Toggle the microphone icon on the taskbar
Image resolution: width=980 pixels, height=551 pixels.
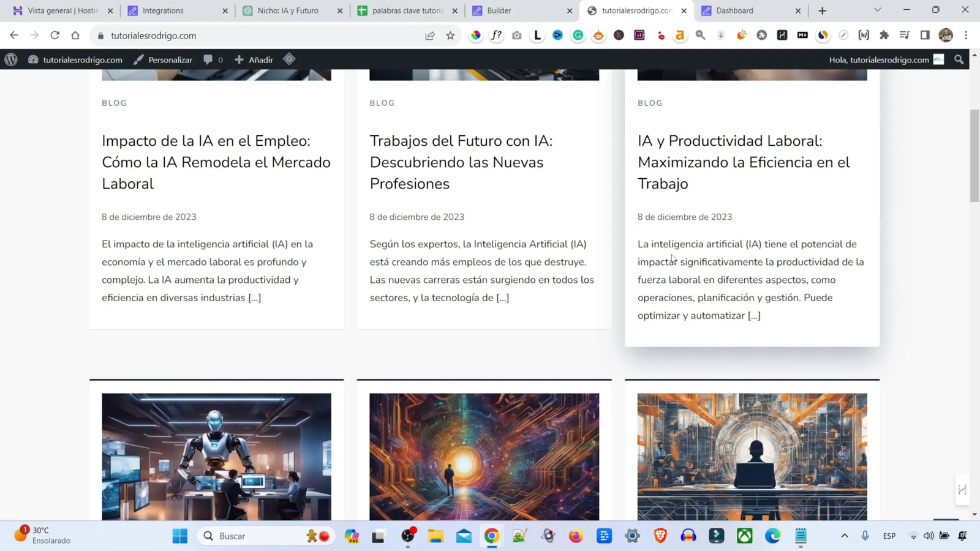[x=864, y=536]
